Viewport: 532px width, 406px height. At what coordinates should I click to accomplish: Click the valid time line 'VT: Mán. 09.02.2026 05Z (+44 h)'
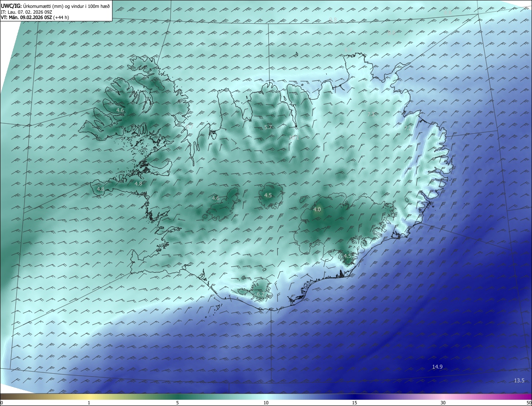pos(35,17)
